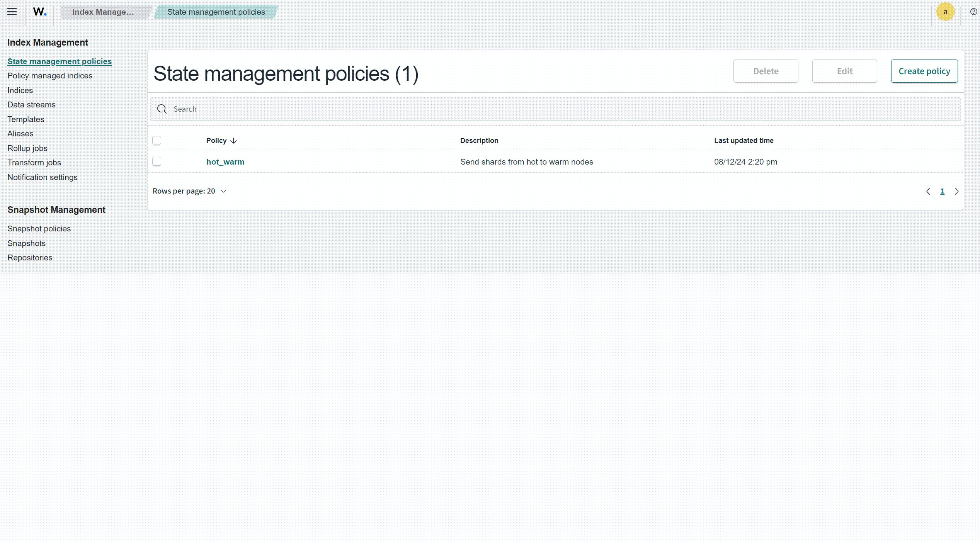Click the Policy column sort arrow
Image resolution: width=980 pixels, height=542 pixels.
233,141
